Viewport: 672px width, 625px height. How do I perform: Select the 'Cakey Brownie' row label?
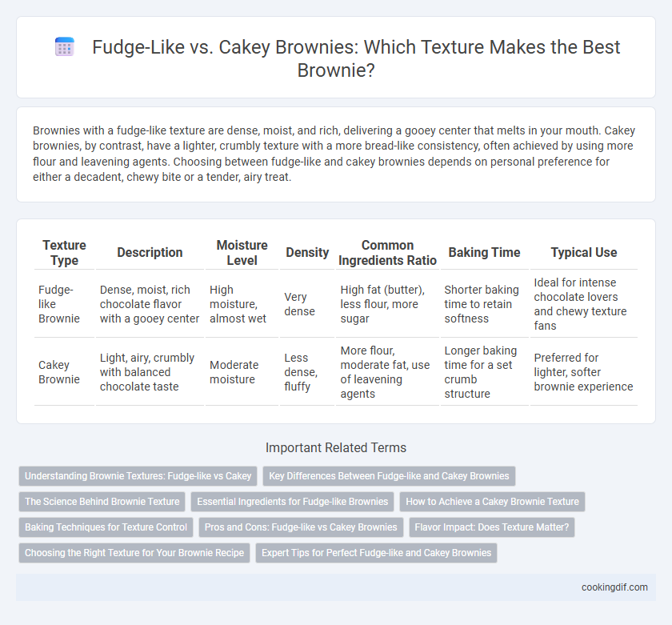[x=59, y=372]
